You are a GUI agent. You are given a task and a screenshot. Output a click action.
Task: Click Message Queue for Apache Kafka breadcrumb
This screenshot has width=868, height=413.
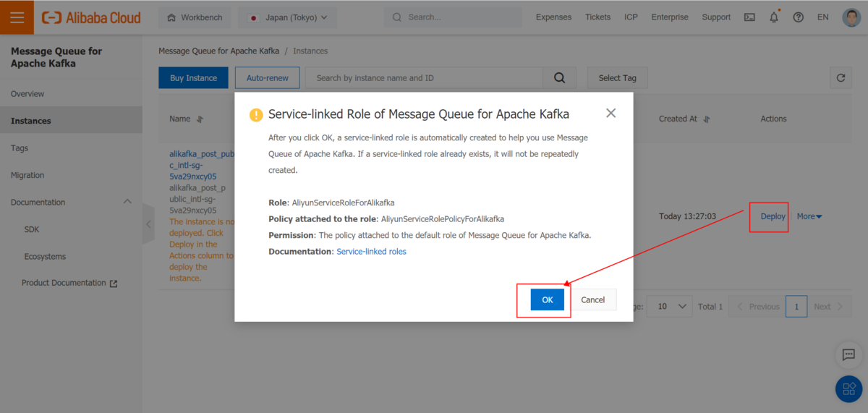click(x=219, y=51)
